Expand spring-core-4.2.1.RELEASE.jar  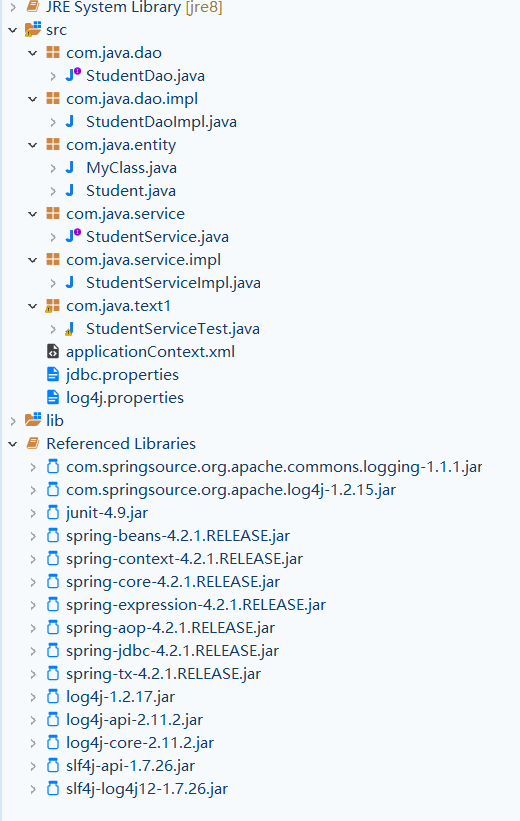pyautogui.click(x=33, y=582)
